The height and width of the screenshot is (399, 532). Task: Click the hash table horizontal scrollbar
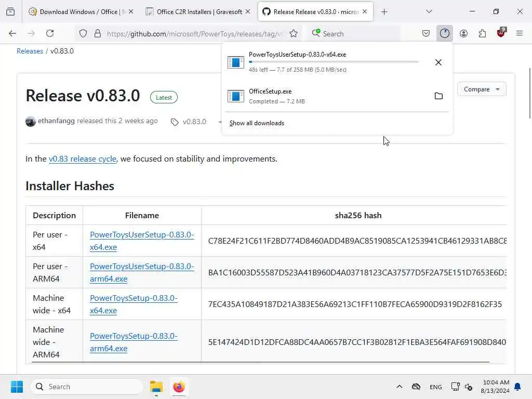(x=261, y=362)
